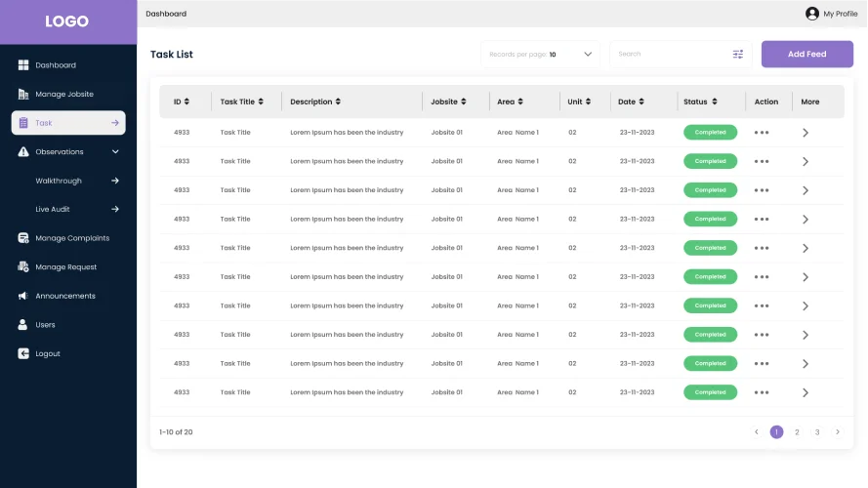Screen dimensions: 868x488
Task: Click the Manage Jobsite building icon
Action: (23, 94)
